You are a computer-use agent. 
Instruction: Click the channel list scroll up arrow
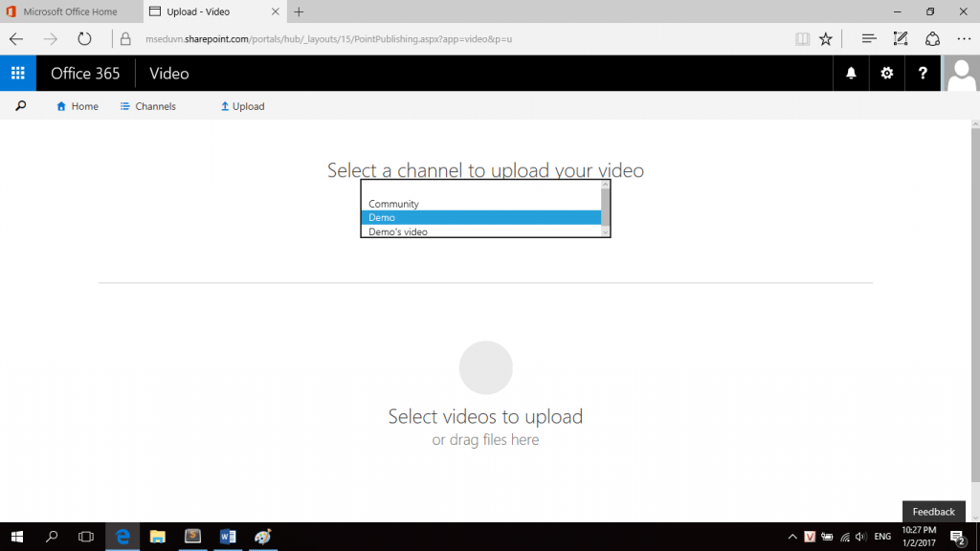point(605,185)
